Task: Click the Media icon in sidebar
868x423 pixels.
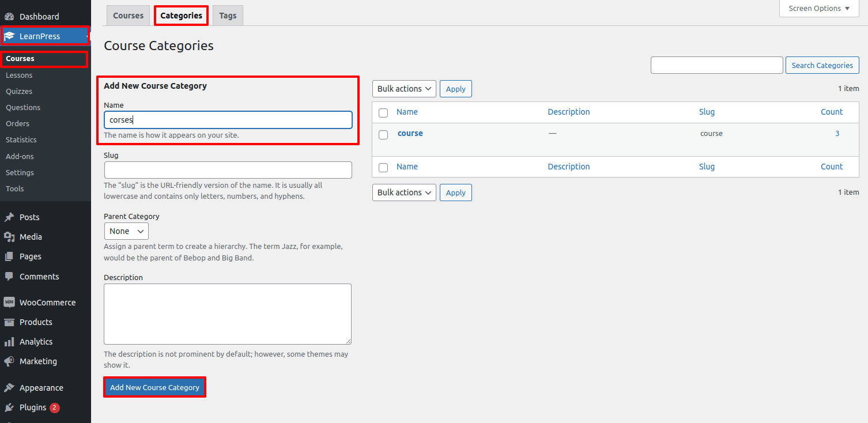Action: coord(9,237)
